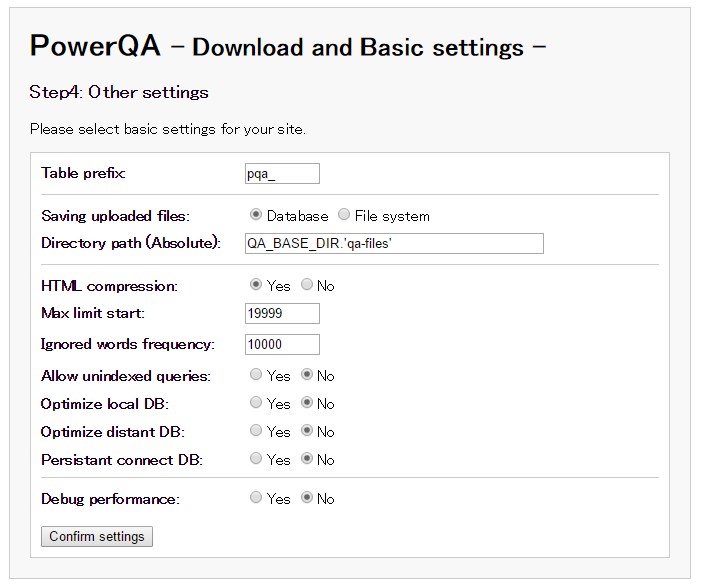Turn on Persistant connect DB
This screenshot has height=588, width=701.
tap(256, 459)
